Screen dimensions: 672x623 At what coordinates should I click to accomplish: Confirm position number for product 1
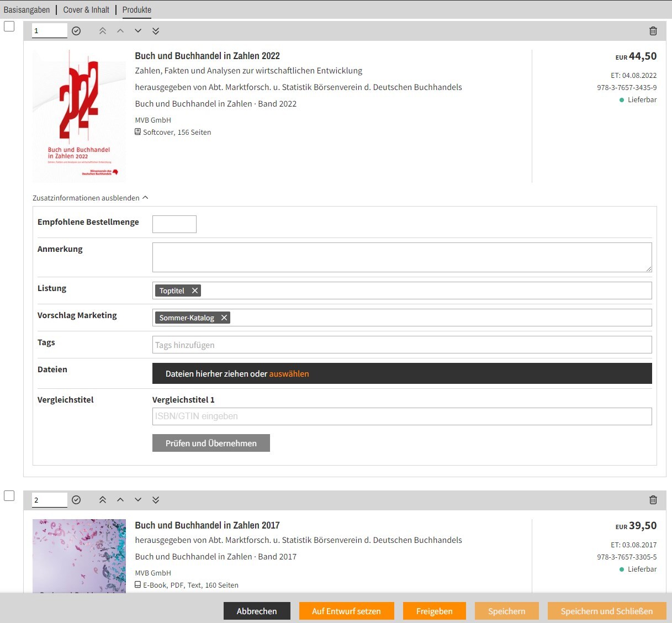[76, 31]
